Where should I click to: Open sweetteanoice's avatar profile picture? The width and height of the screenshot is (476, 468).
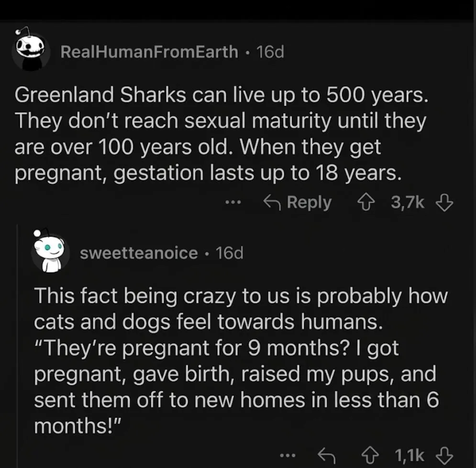49,251
